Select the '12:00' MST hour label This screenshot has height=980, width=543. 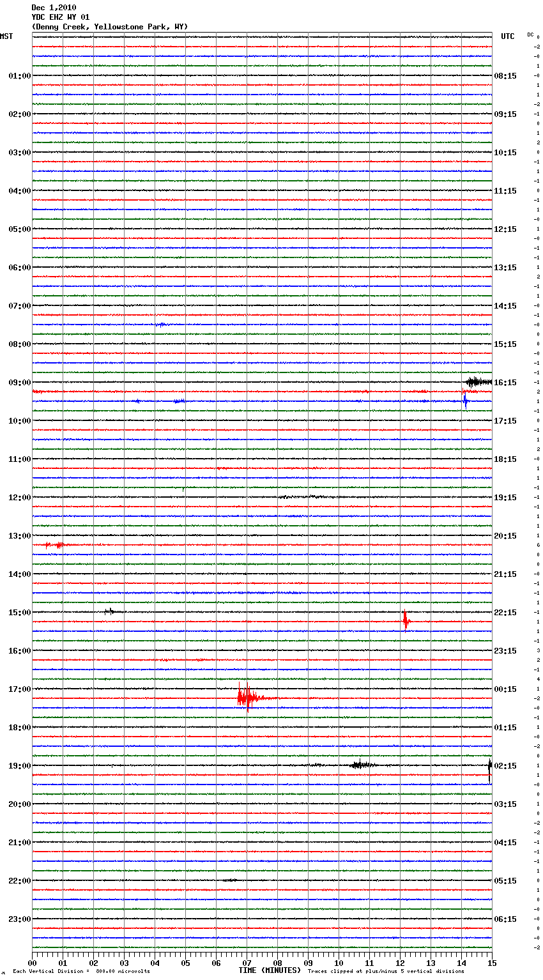(x=20, y=498)
